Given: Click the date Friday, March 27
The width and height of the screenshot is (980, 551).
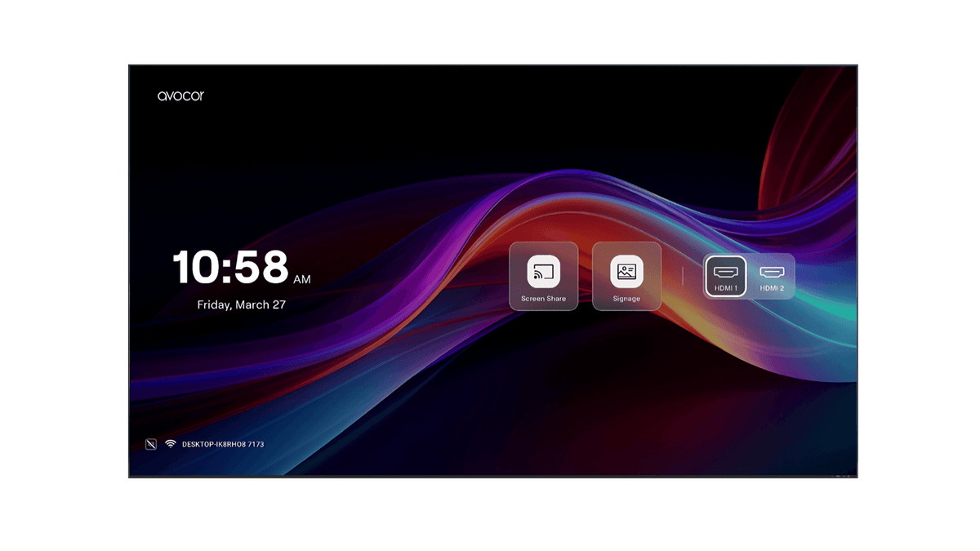Looking at the screenshot, I should [242, 304].
